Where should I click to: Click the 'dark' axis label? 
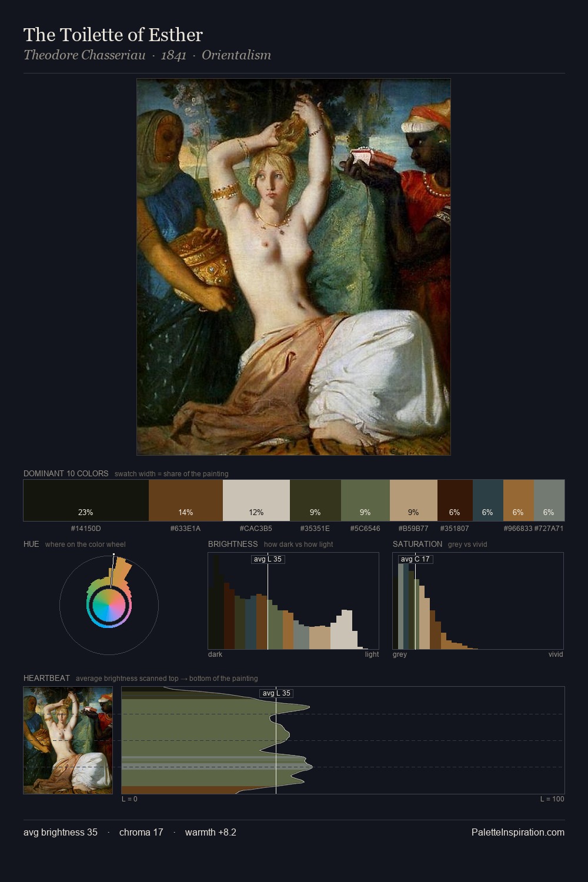coord(215,654)
